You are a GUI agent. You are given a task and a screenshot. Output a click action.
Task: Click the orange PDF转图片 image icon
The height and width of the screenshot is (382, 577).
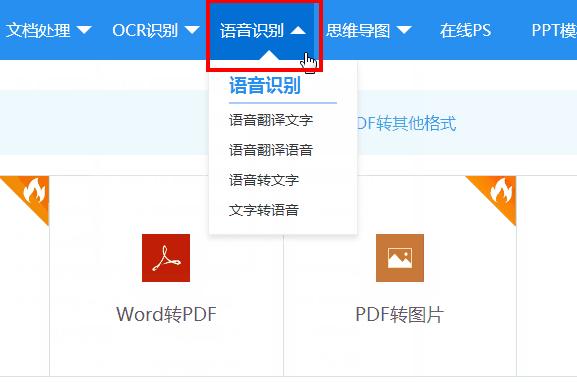tap(400, 258)
